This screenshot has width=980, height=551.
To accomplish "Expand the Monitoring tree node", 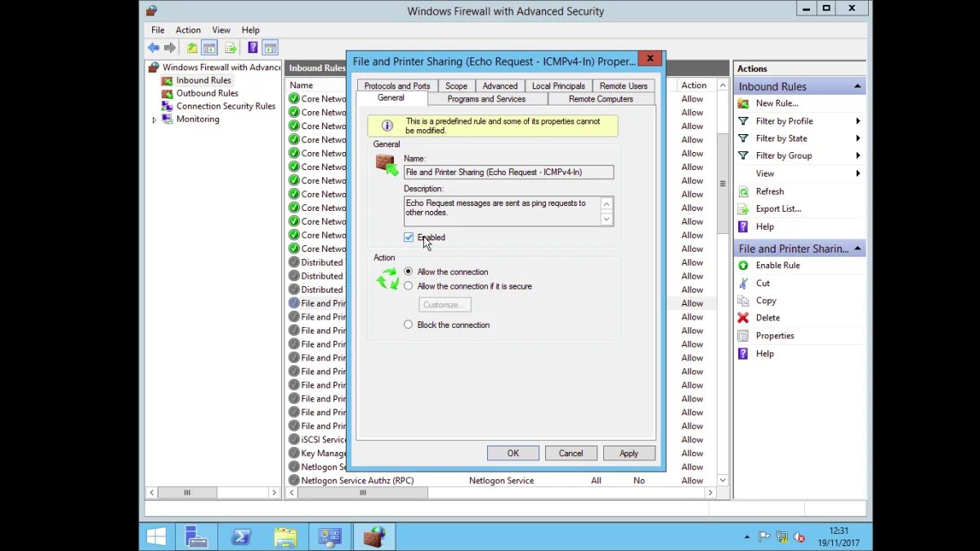I will click(154, 119).
